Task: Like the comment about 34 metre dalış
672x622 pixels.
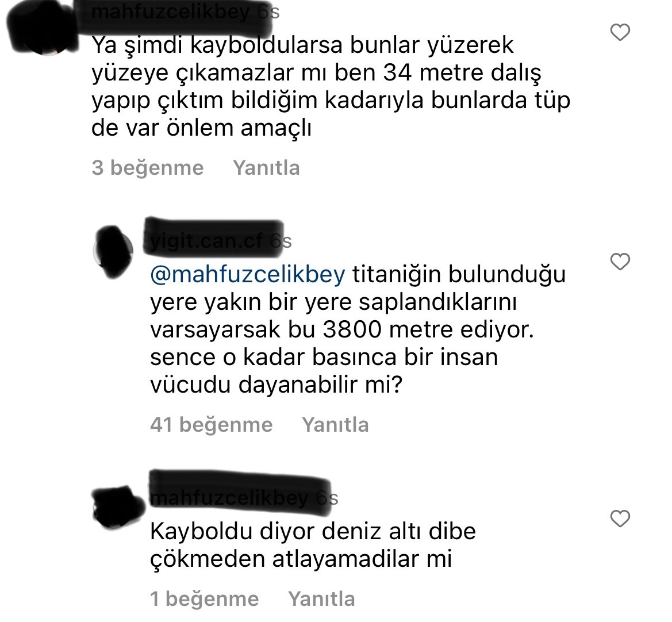Action: (x=620, y=33)
